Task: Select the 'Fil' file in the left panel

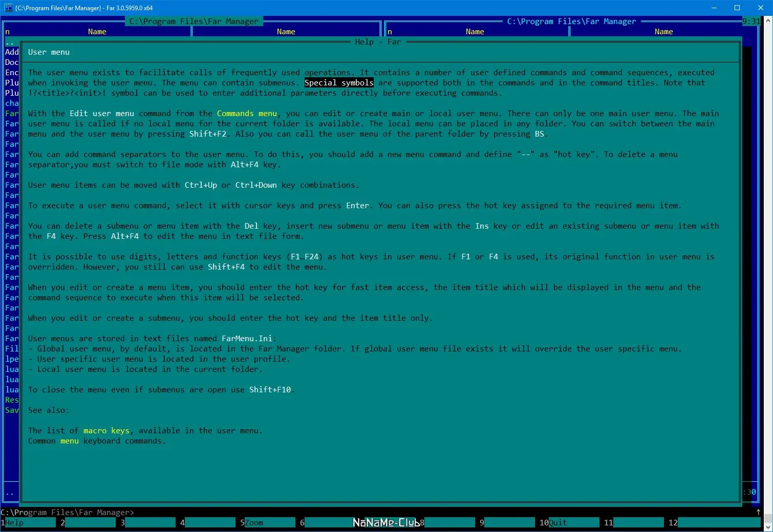Action: click(x=12, y=349)
